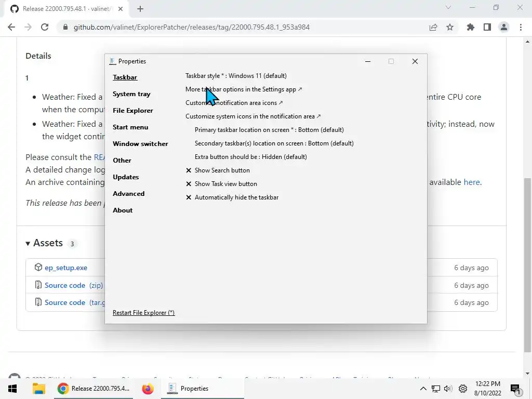
Task: Change Primary taskbar location on screen
Action: 269,130
